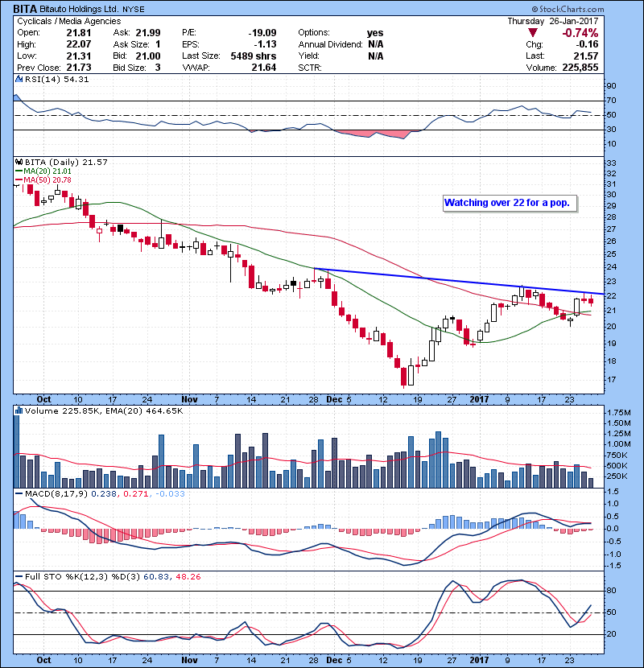Click the Ask price 21.99
The width and height of the screenshot is (644, 668).
(x=148, y=32)
